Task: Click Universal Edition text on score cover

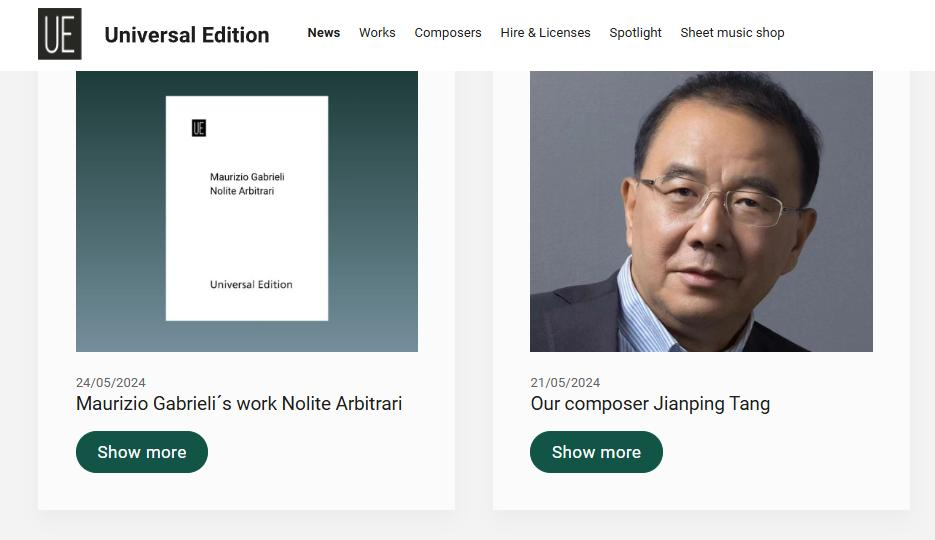Action: (251, 285)
